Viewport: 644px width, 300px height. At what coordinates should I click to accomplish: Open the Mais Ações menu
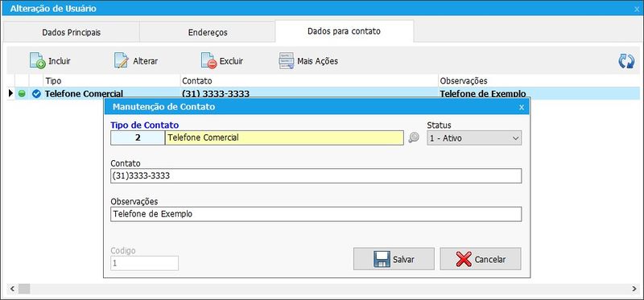(x=308, y=61)
